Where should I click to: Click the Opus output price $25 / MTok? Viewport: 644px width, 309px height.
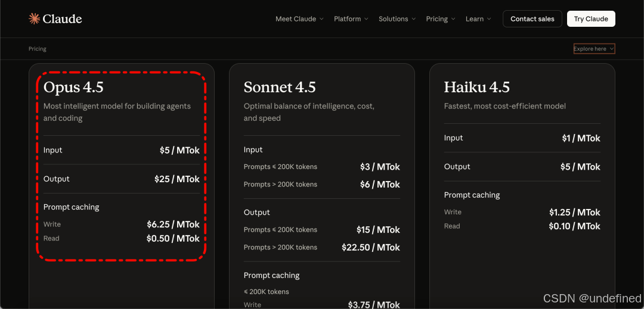coord(177,179)
